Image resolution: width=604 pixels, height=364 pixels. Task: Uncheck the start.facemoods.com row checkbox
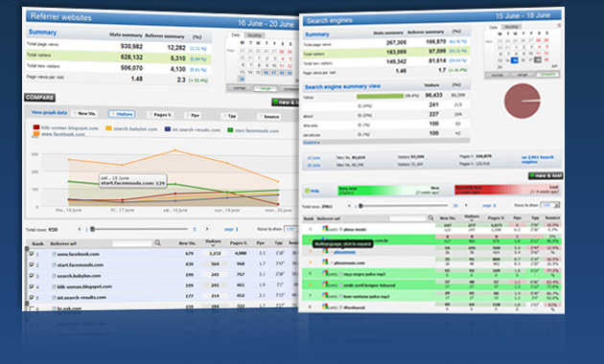tap(32, 264)
